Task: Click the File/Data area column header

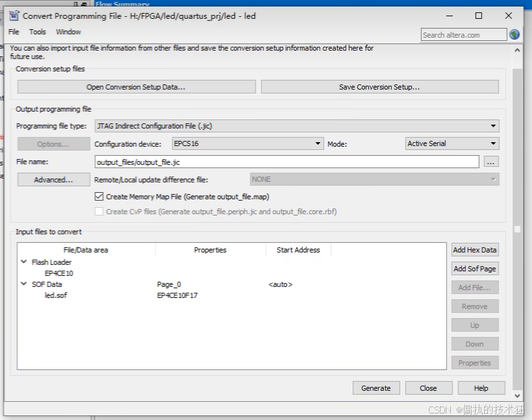Action: (x=86, y=250)
